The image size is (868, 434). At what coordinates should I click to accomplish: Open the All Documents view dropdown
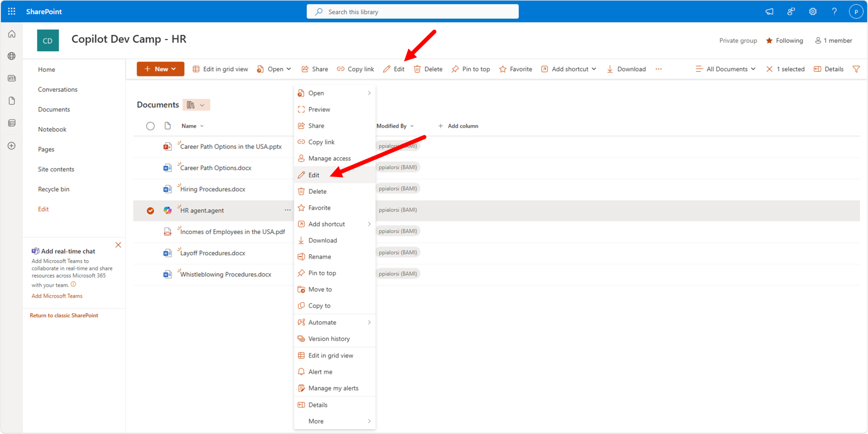click(x=725, y=69)
